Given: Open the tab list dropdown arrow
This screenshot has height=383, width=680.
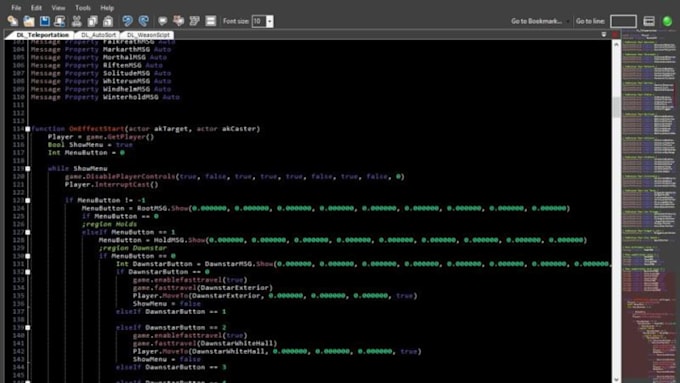Looking at the screenshot, I should click(x=604, y=34).
